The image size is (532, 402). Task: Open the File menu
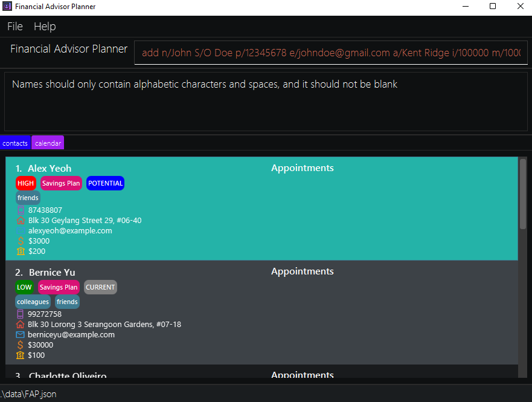pos(15,27)
